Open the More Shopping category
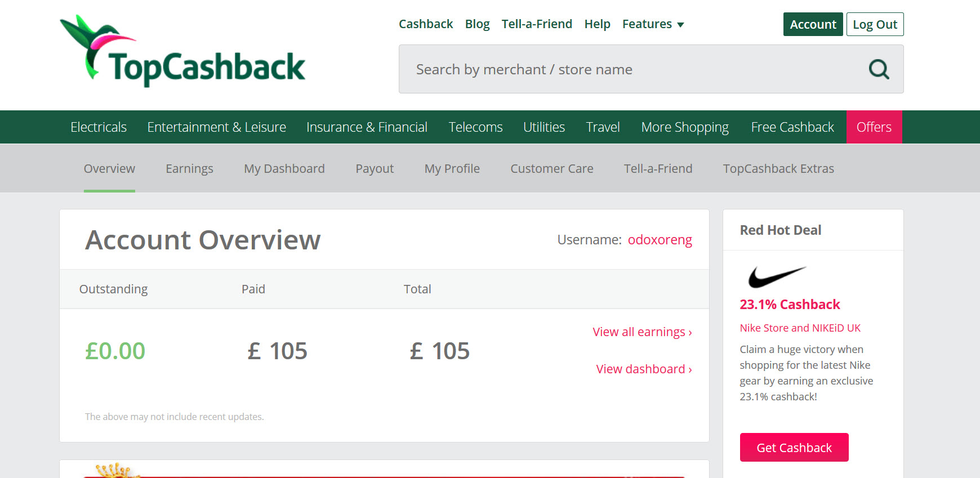This screenshot has height=478, width=980. tap(685, 127)
